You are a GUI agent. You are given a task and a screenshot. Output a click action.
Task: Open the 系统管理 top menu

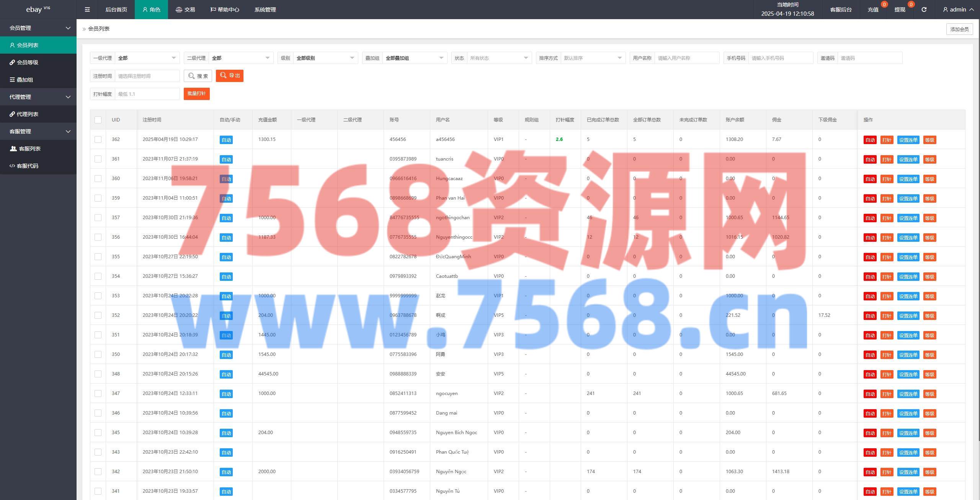265,10
